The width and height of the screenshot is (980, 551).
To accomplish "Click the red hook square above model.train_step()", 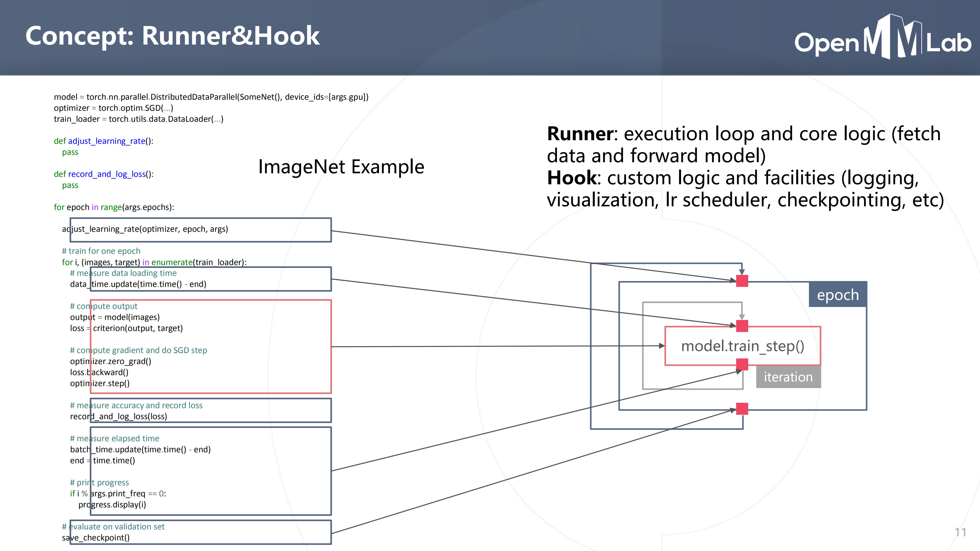I will pos(742,326).
